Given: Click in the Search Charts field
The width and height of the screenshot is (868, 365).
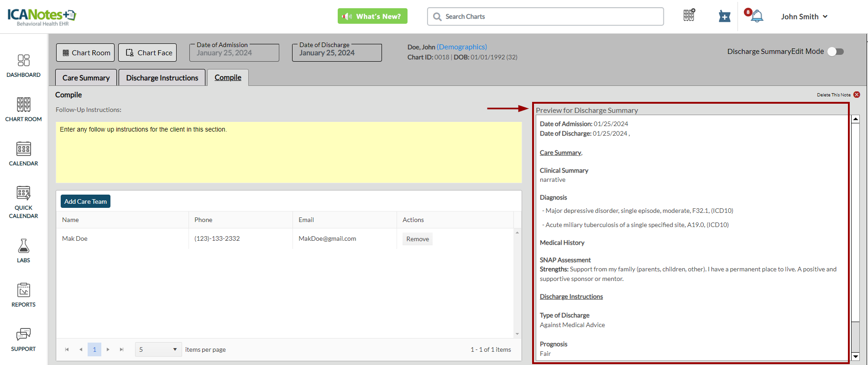Looking at the screenshot, I should pos(545,16).
